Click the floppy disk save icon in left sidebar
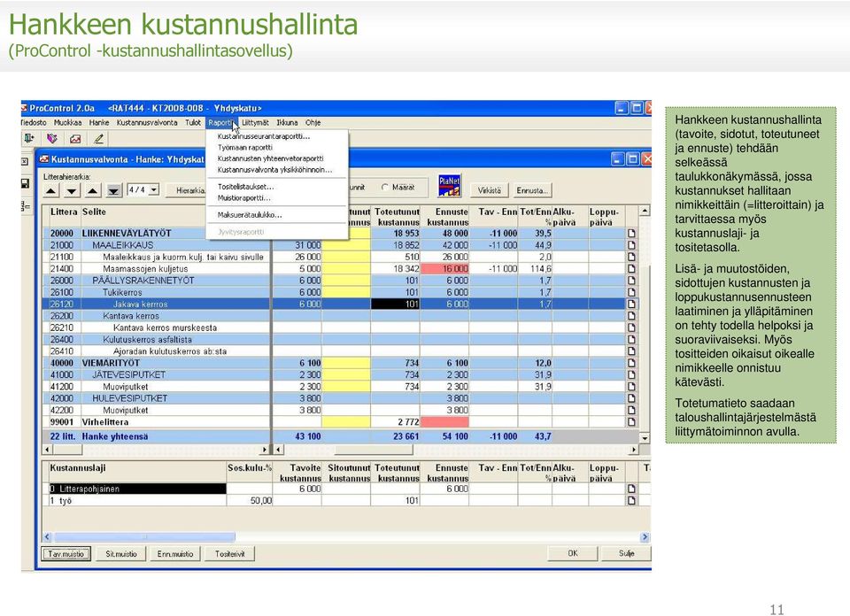 pyautogui.click(x=26, y=183)
